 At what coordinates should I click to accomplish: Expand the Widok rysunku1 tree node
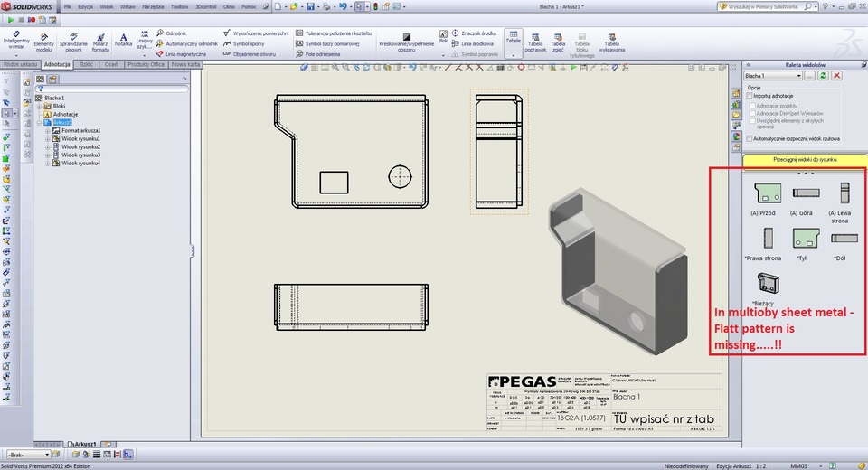pyautogui.click(x=48, y=138)
